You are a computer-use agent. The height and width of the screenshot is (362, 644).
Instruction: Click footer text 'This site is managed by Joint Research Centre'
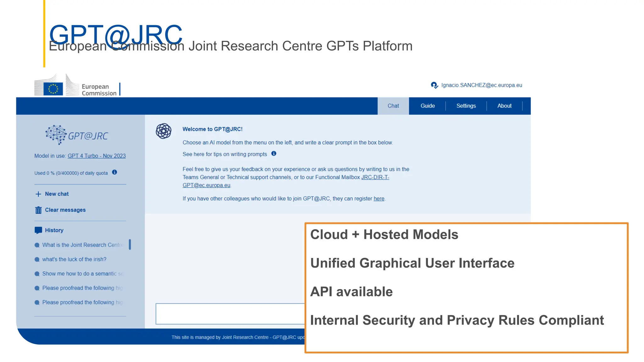point(220,337)
